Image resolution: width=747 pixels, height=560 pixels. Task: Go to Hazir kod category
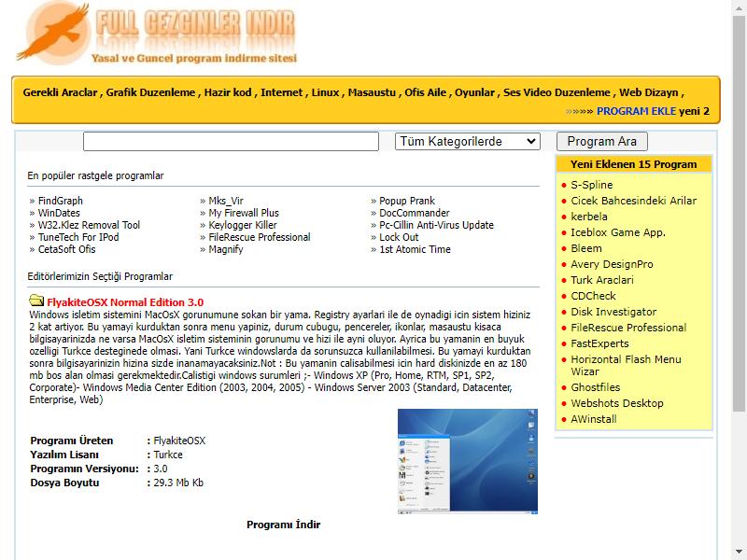228,92
